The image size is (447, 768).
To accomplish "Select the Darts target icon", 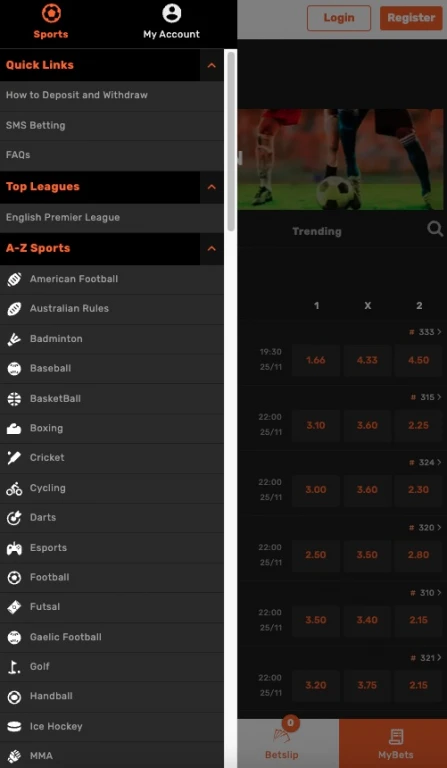I will 14,518.
